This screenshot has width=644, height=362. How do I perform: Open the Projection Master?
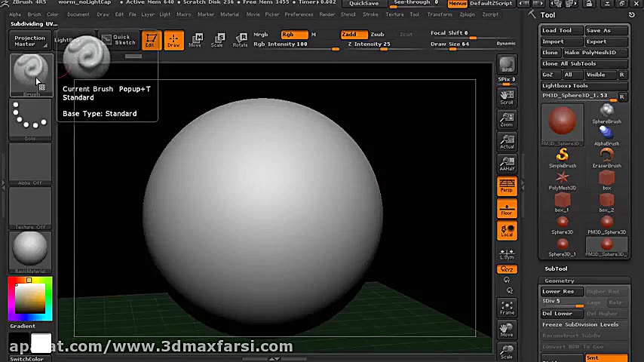pos(30,41)
